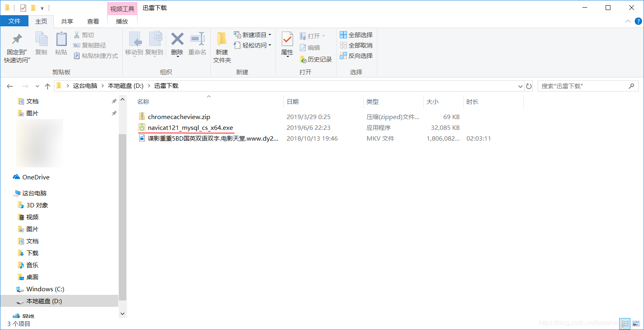The width and height of the screenshot is (644, 330).
Task: Open the History (历史记录) option
Action: pyautogui.click(x=316, y=60)
